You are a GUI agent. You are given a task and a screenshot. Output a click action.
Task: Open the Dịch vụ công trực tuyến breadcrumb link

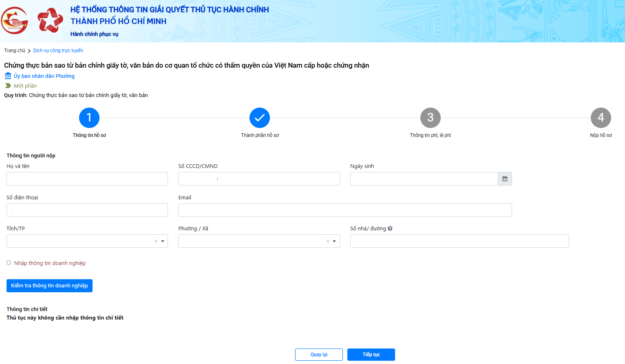tap(58, 51)
